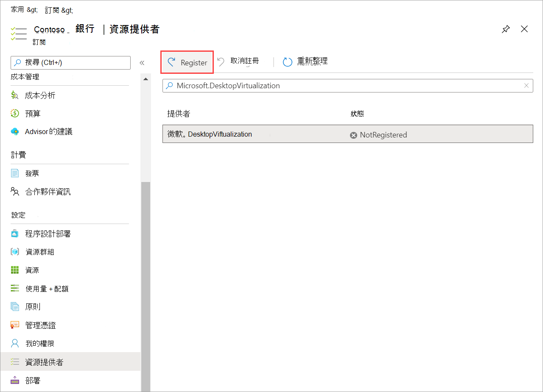Screen dimensions: 543x392
Task: Click the 程序設計部署 bag icon
Action: tap(15, 234)
